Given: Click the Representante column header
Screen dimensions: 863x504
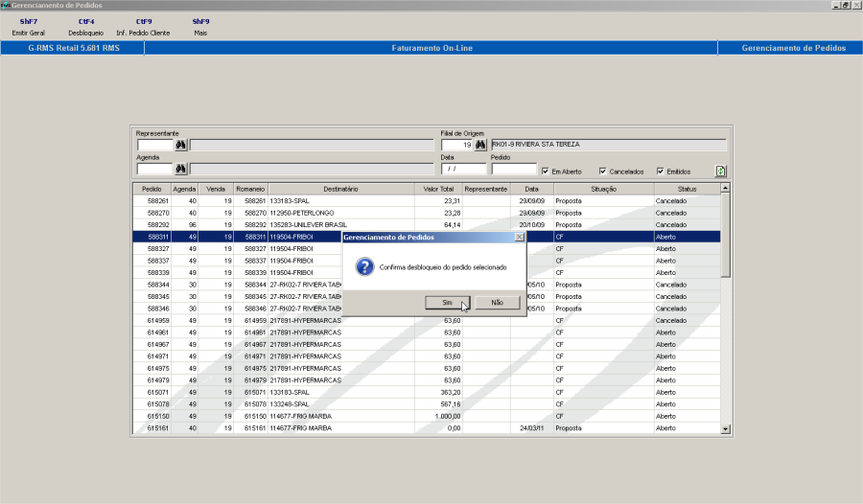Looking at the screenshot, I should tap(486, 189).
